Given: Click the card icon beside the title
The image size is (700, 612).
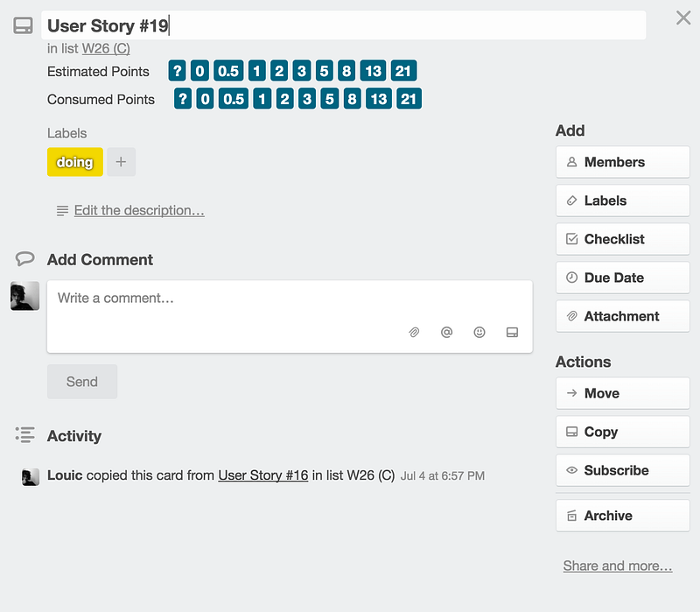Looking at the screenshot, I should [23, 25].
